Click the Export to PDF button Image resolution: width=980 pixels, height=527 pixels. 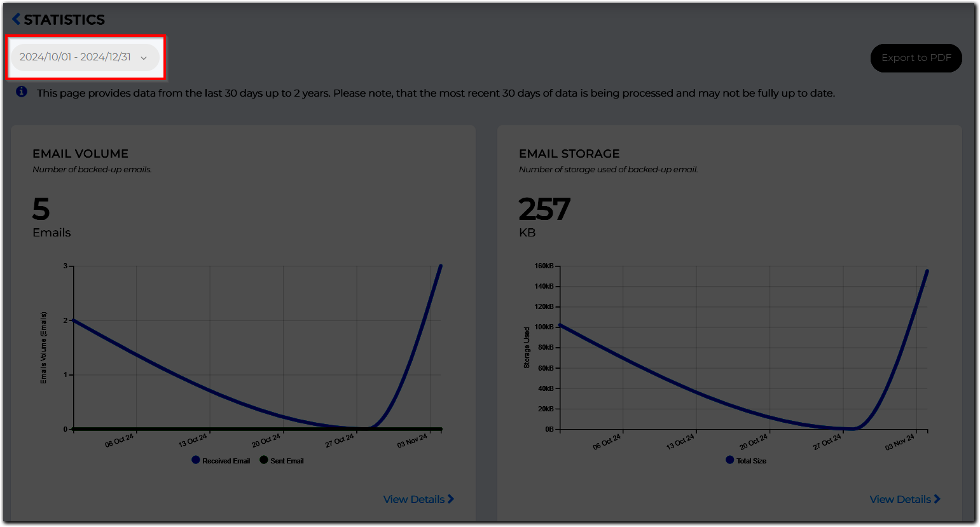[916, 57]
